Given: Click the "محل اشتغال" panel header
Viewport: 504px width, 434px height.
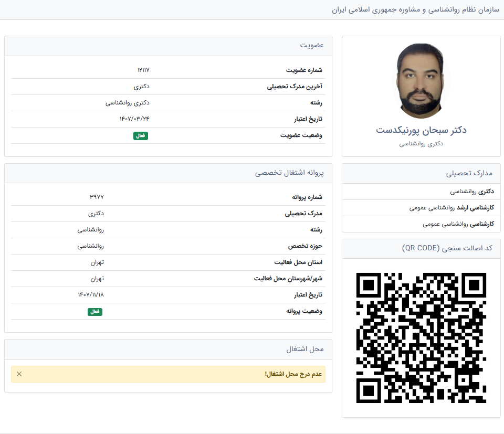Looking at the screenshot, I should (168, 350).
